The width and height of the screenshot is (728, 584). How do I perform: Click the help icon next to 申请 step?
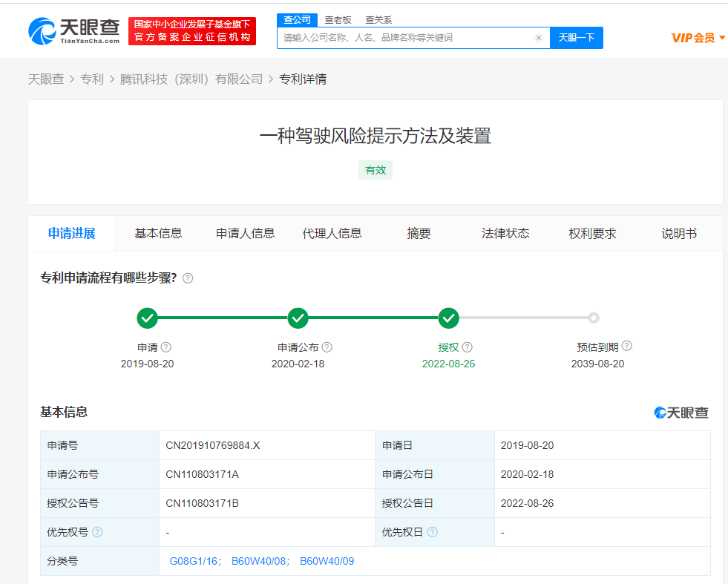(165, 347)
